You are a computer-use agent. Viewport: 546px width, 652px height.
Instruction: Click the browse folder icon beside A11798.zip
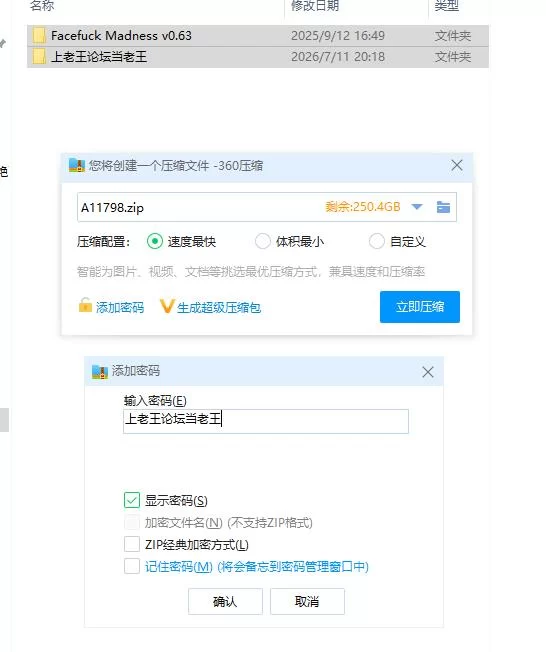point(443,207)
